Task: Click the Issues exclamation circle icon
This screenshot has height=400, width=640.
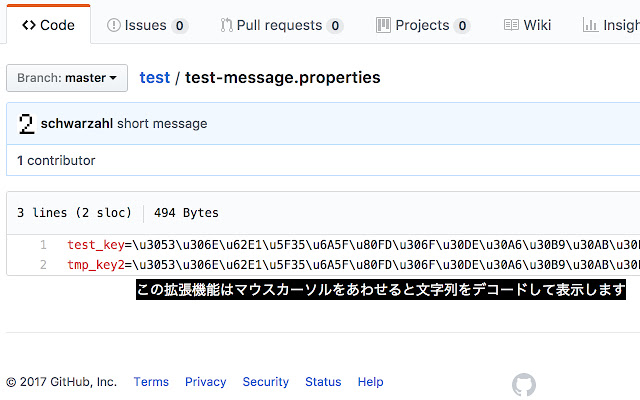Action: 114,25
